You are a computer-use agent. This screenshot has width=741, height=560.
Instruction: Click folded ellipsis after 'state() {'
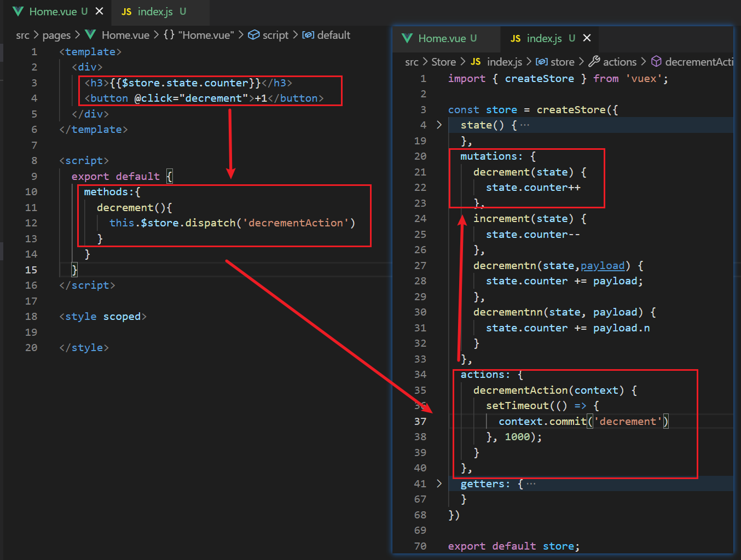pos(525,125)
